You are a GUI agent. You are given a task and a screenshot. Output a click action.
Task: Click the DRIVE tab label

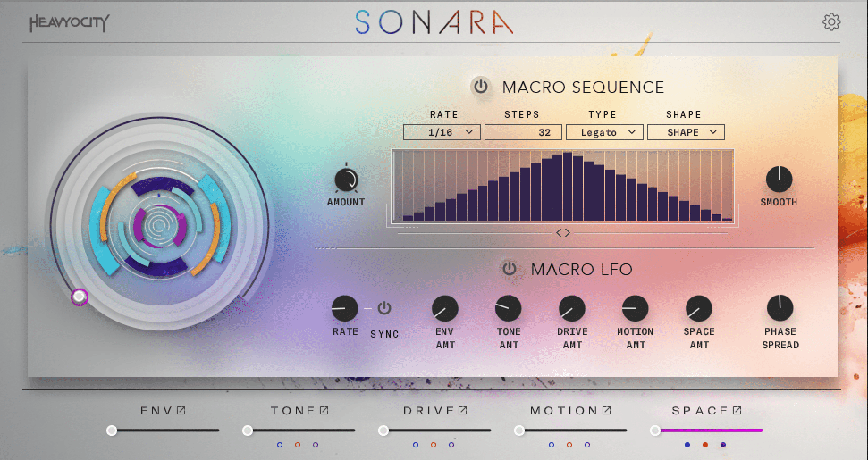click(429, 410)
